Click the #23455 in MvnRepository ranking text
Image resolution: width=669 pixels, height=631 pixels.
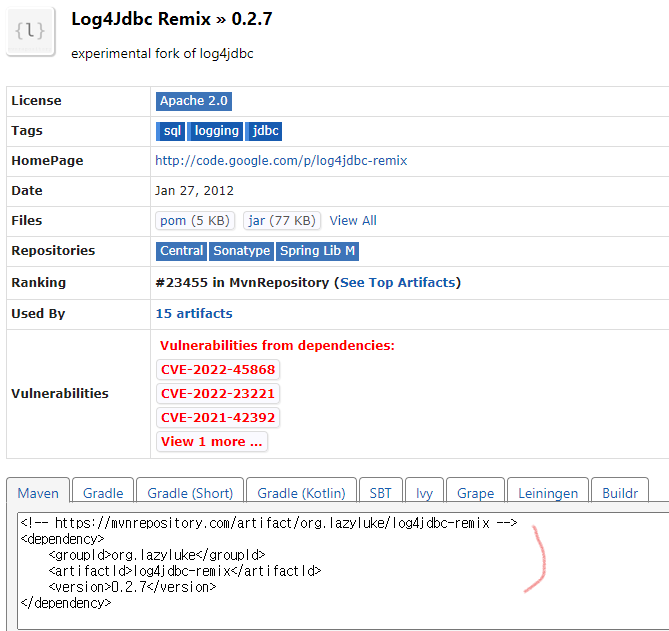click(242, 282)
